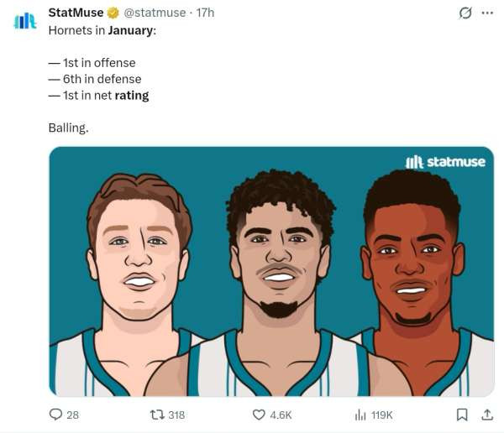The height and width of the screenshot is (433, 504).
Task: Expand the three-dot more options menu
Action: tap(487, 13)
